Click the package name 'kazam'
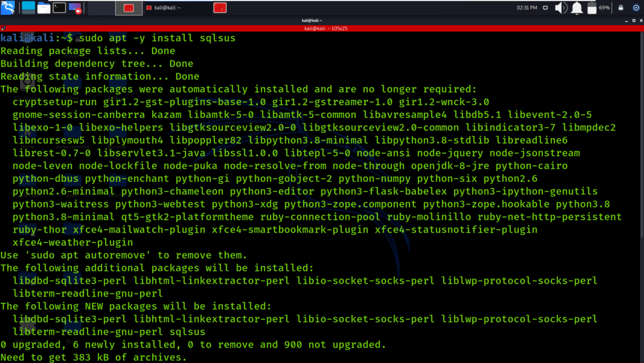Image resolution: width=644 pixels, height=363 pixels. (x=166, y=115)
